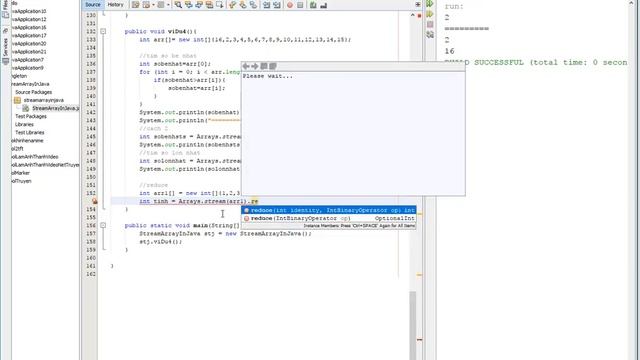640x360 pixels.
Task: Click the Comment lines icon
Action: [313, 5]
